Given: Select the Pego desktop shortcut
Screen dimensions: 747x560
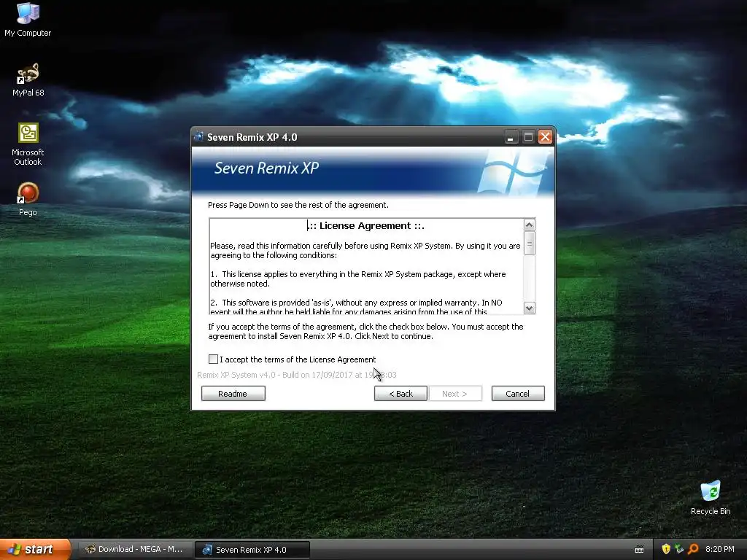Looking at the screenshot, I should pos(28,199).
